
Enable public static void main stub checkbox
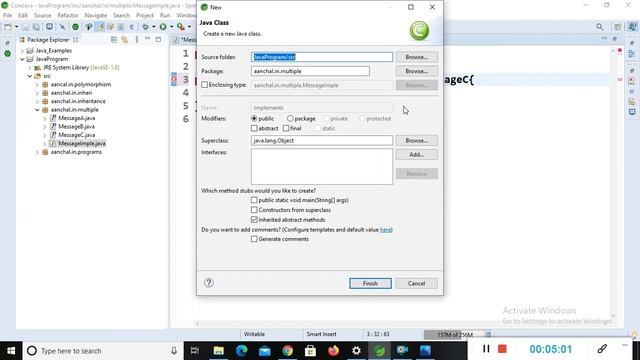(254, 200)
